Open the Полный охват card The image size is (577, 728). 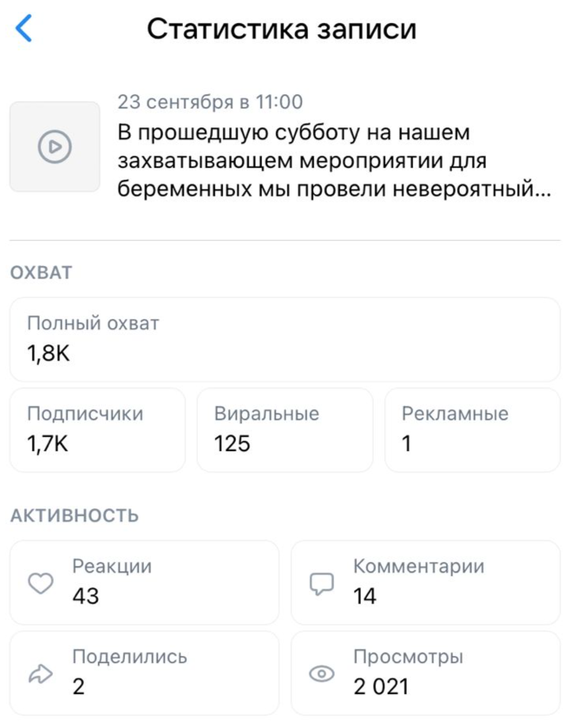click(x=284, y=339)
